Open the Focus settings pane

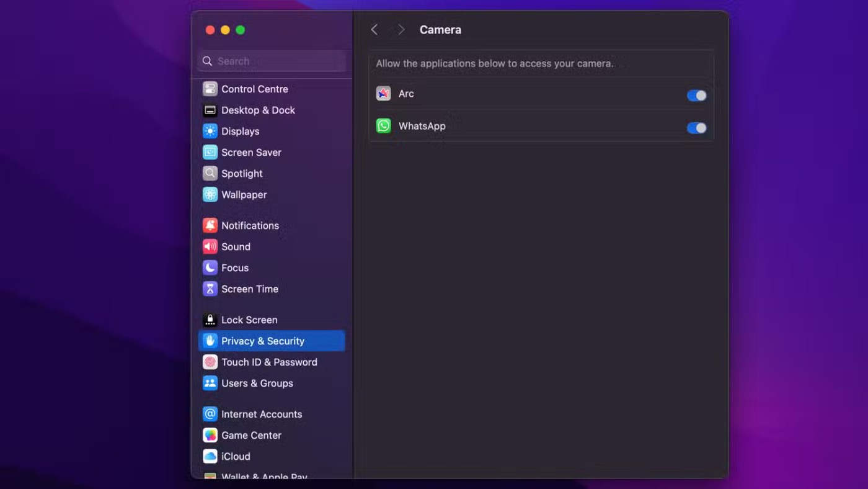pos(234,267)
